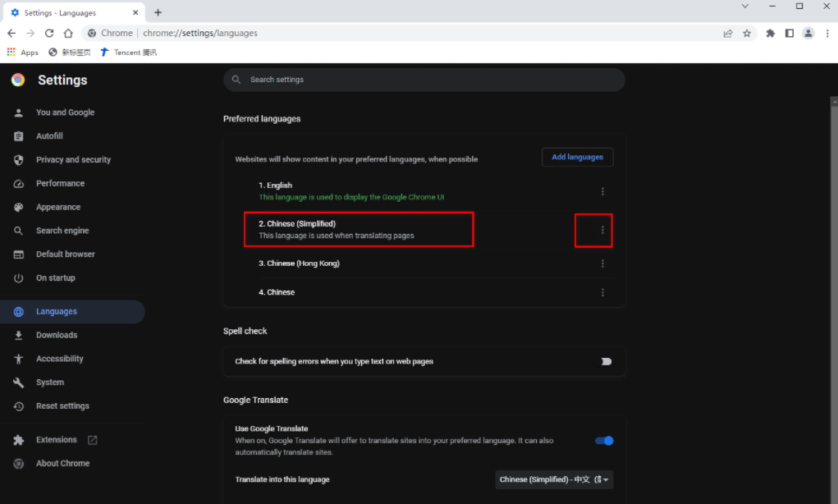Screen dimensions: 838x504
Task: Open the Tencent 腾讯 bookmark
Action: point(128,53)
